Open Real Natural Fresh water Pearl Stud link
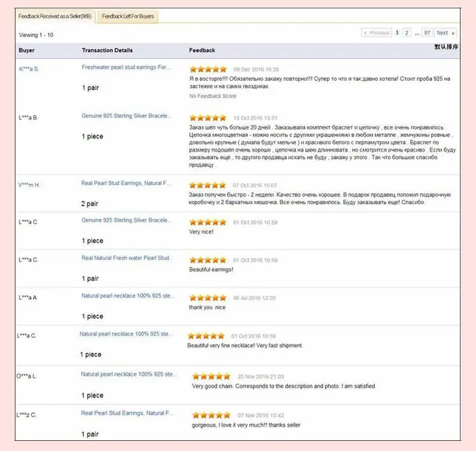476x451 pixels. pyautogui.click(x=127, y=258)
